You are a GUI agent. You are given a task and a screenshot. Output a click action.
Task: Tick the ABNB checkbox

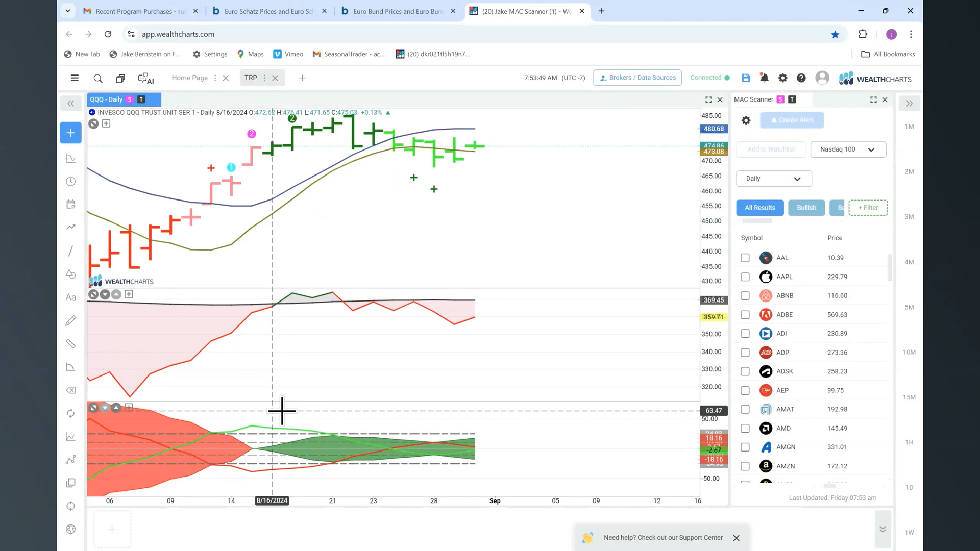[745, 296]
